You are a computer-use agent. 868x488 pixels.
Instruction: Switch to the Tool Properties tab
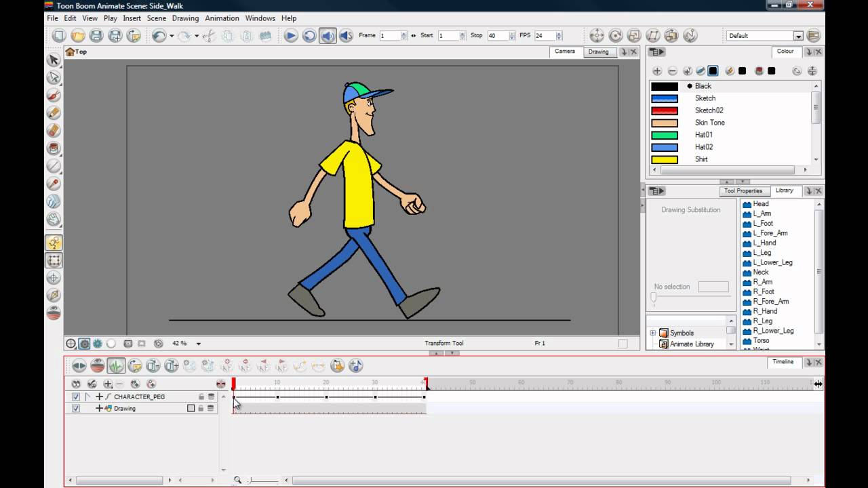(743, 191)
